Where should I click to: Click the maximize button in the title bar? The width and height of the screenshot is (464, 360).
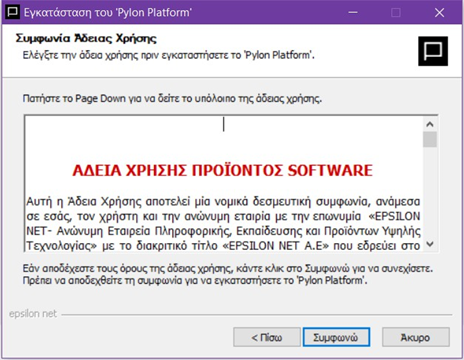(x=396, y=13)
